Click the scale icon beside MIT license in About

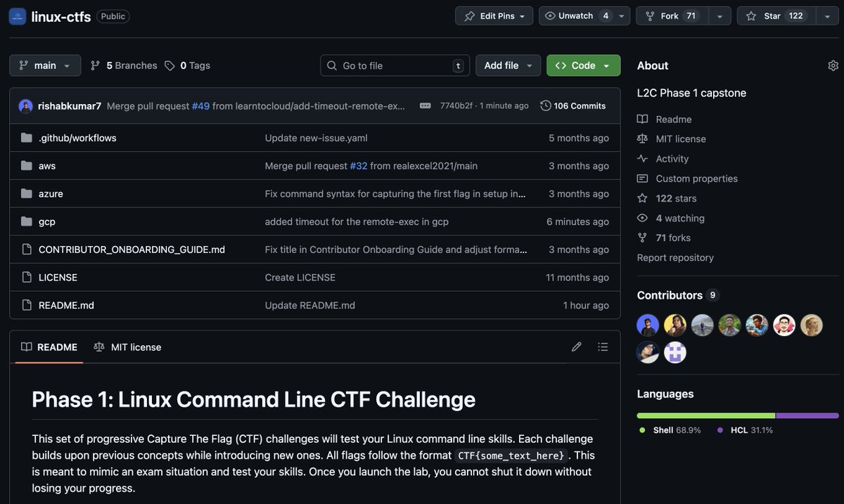642,139
